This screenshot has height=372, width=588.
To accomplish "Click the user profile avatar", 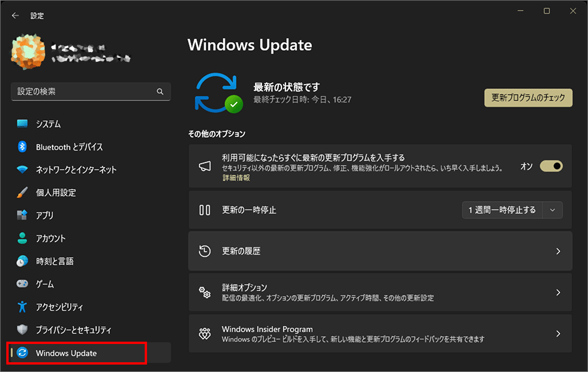I will 28,51.
